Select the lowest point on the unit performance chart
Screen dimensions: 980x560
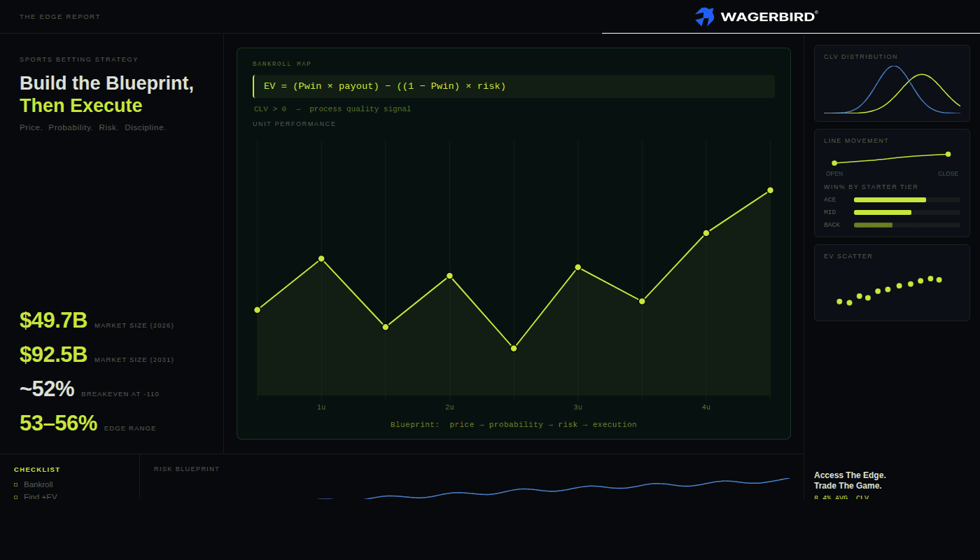[514, 348]
